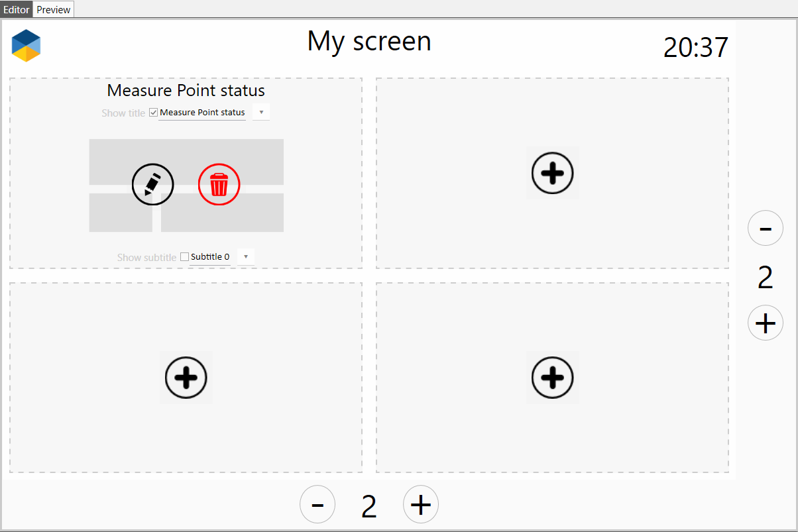This screenshot has height=532, width=798.
Task: Expand the subtitle dropdown arrow
Action: click(246, 257)
